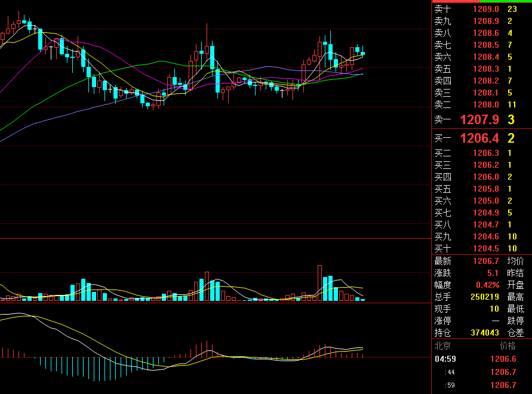
Task: Click the 卖一 ask price 1207.9
Action: 479,120
